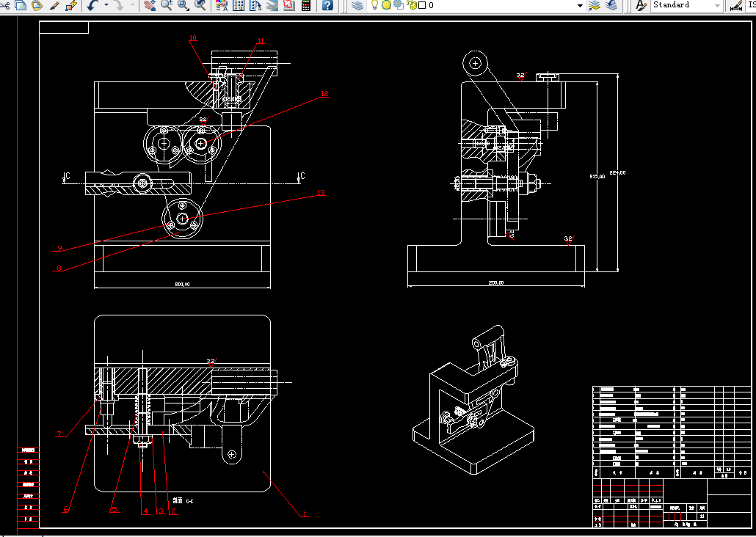
Task: Open the Properties palette icon
Action: [222, 5]
